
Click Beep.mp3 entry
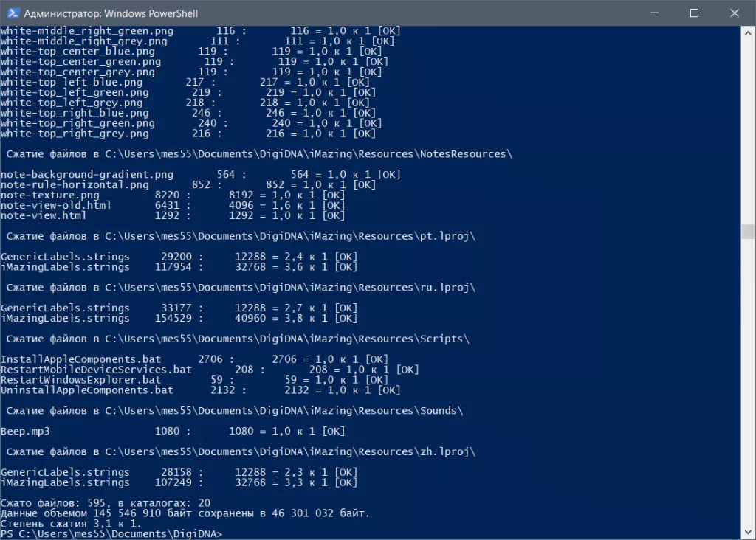tap(173, 431)
